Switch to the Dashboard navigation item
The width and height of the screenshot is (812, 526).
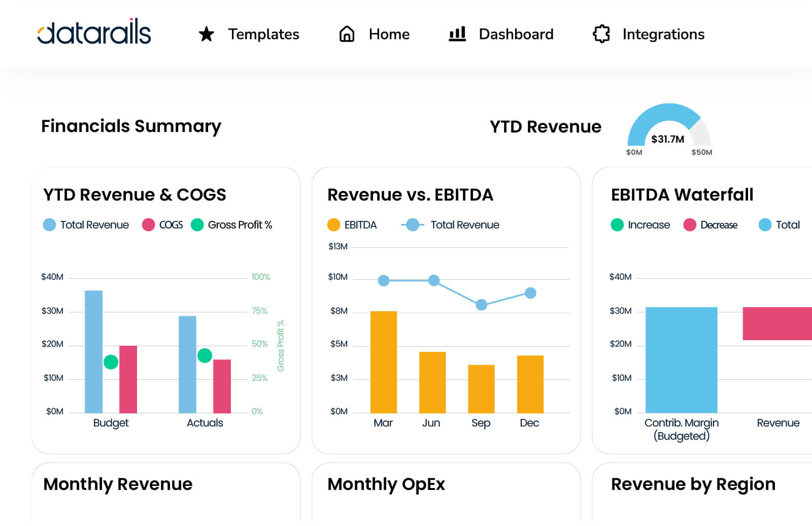point(516,34)
